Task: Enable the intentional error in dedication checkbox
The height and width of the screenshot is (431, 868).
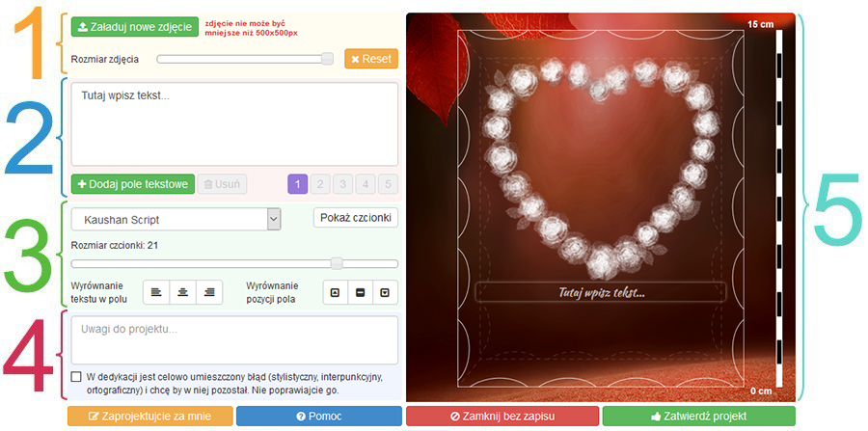Action: point(76,377)
